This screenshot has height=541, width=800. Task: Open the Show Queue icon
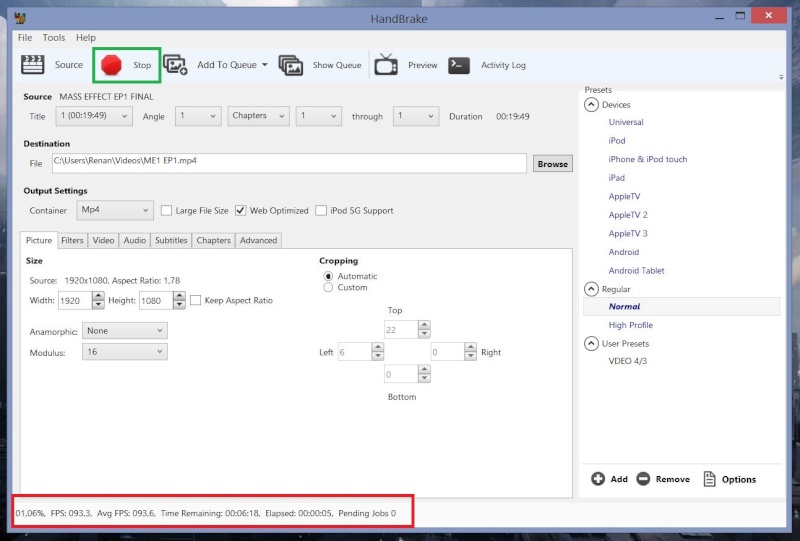coord(291,65)
